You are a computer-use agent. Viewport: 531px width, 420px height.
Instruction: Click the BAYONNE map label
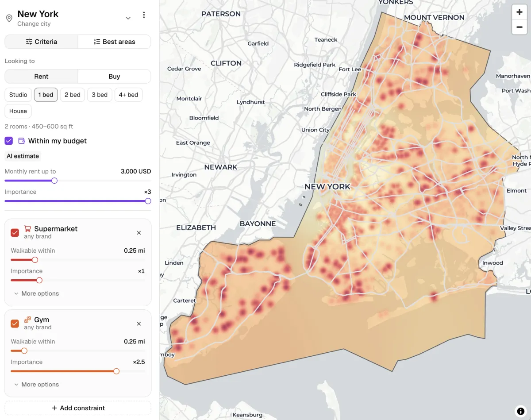(x=258, y=224)
